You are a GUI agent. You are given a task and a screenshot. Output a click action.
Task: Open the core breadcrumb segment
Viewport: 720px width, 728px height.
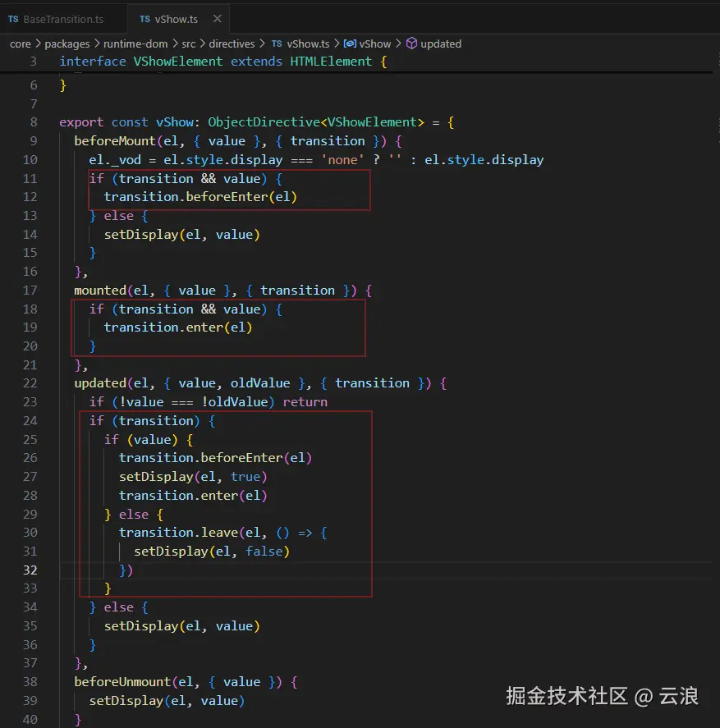tap(20, 43)
